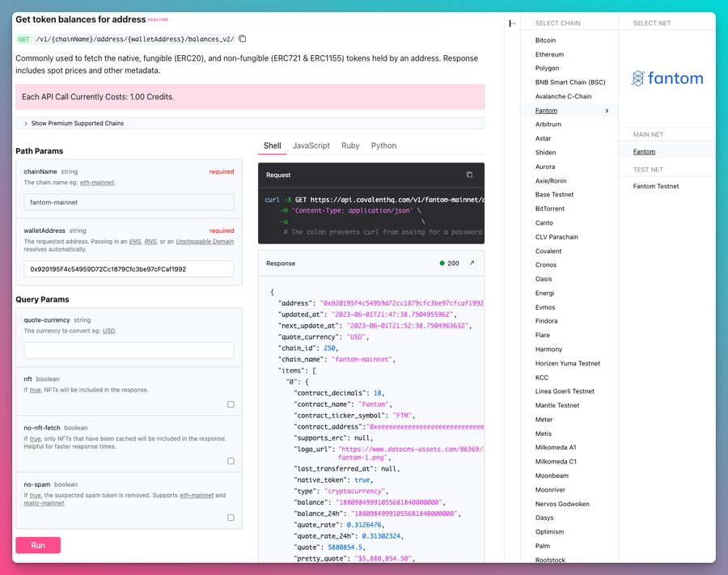This screenshot has height=575, width=728.
Task: Click the Run button
Action: coord(37,545)
